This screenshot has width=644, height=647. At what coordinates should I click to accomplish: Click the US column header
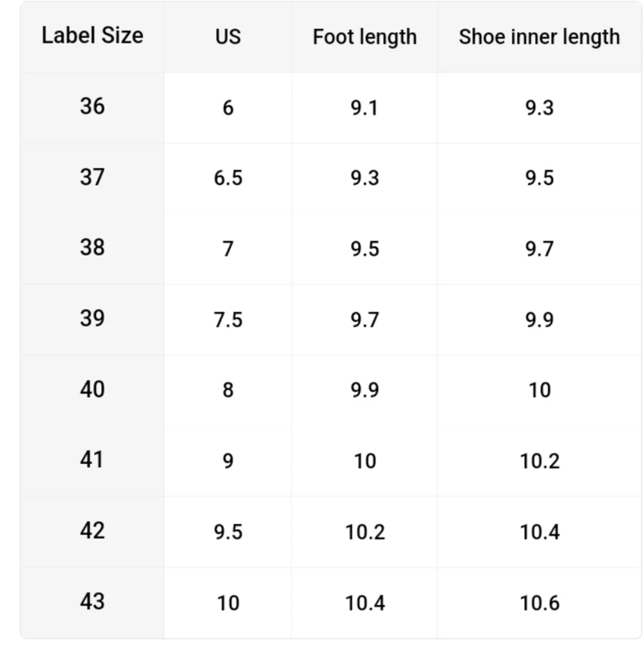pyautogui.click(x=227, y=37)
